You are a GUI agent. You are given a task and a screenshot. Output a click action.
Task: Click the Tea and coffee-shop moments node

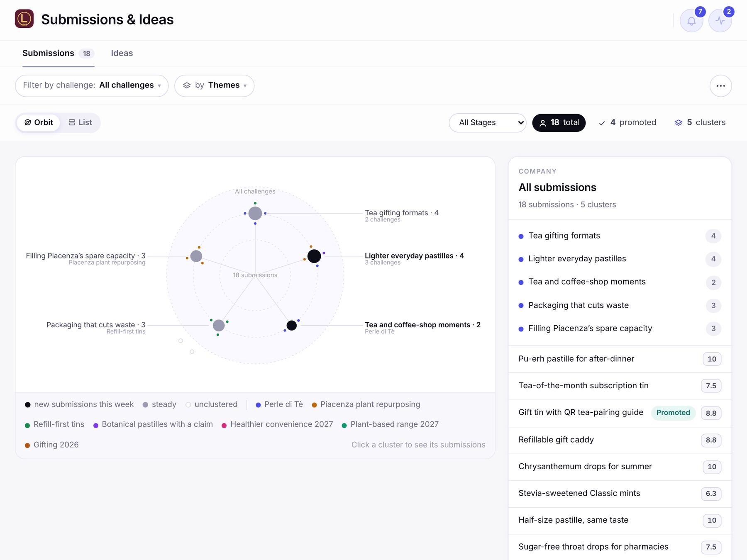[x=292, y=326]
